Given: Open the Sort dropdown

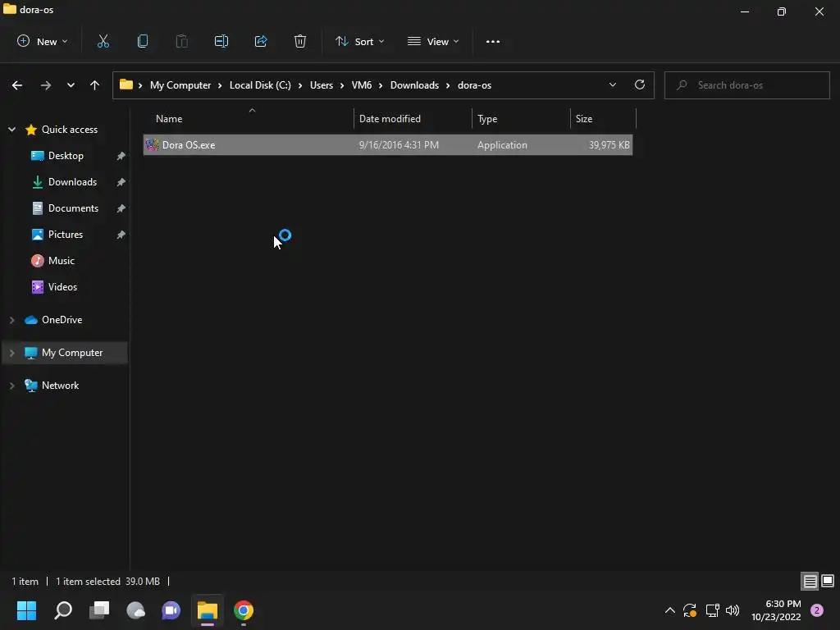Looking at the screenshot, I should pos(359,41).
